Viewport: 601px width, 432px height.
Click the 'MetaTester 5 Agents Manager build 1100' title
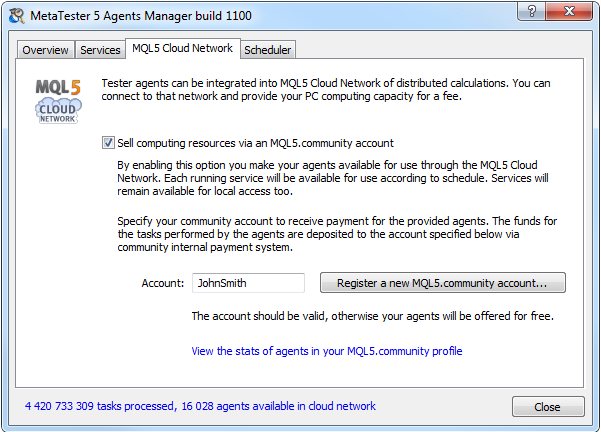[x=141, y=16]
